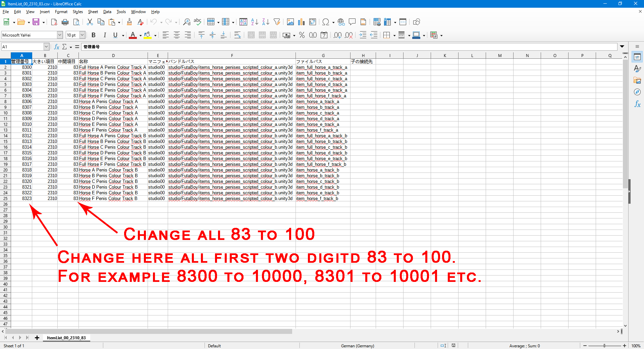Open the Function Wizard icon
This screenshot has height=349, width=644.
pos(57,47)
